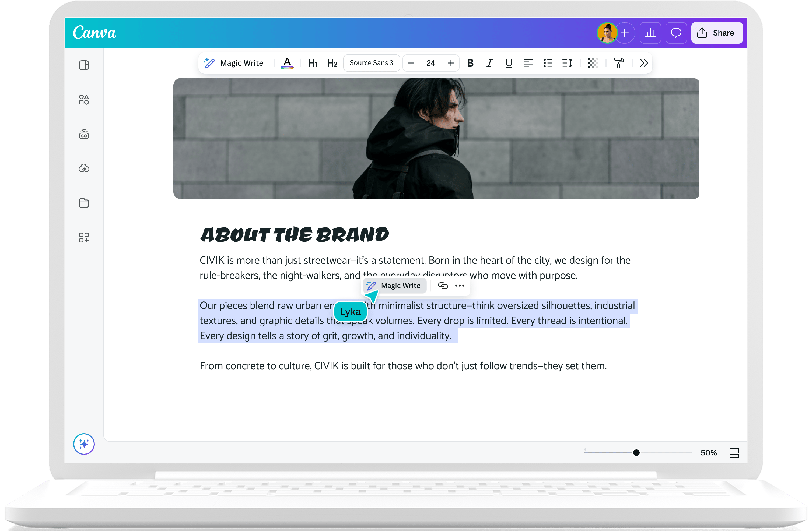Apply Heading 1 style
Image resolution: width=812 pixels, height=531 pixels.
pyautogui.click(x=313, y=63)
